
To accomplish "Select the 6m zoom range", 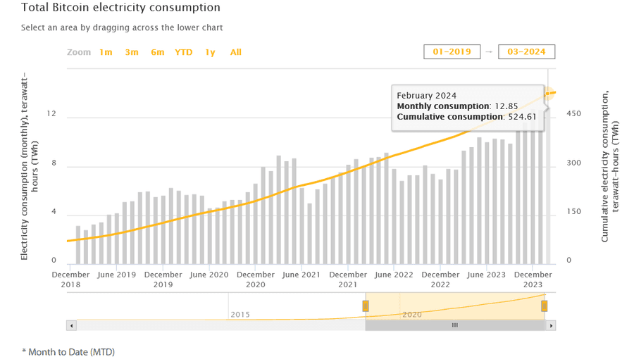I will (x=158, y=52).
